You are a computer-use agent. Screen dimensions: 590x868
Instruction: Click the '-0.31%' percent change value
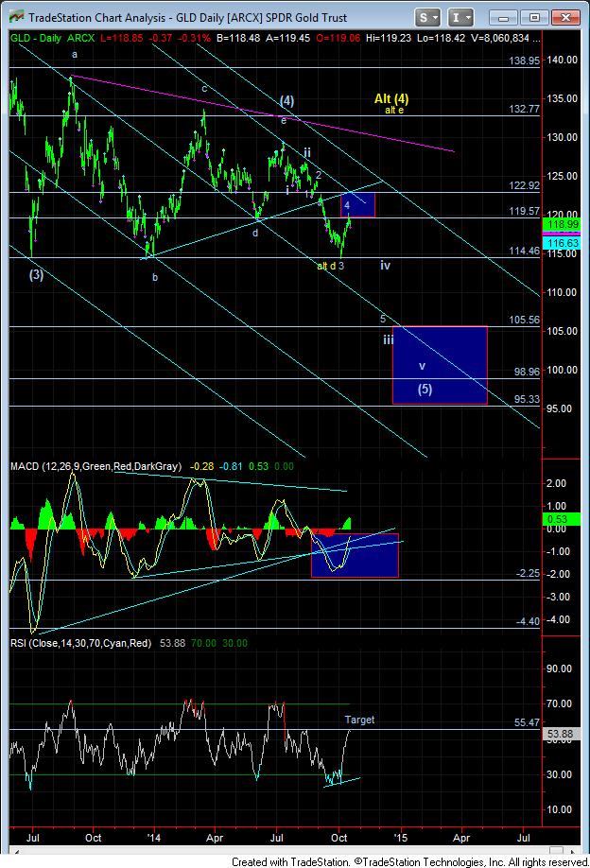click(193, 38)
